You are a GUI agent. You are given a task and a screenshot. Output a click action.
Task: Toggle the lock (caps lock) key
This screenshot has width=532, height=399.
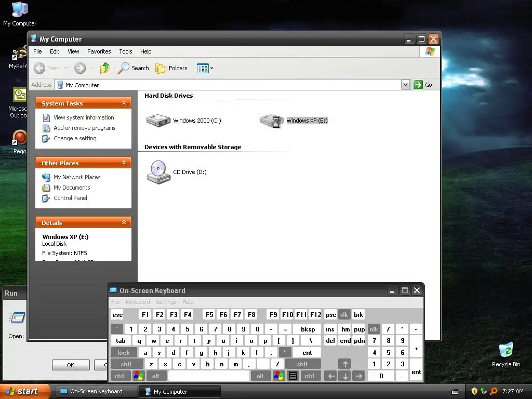point(124,353)
